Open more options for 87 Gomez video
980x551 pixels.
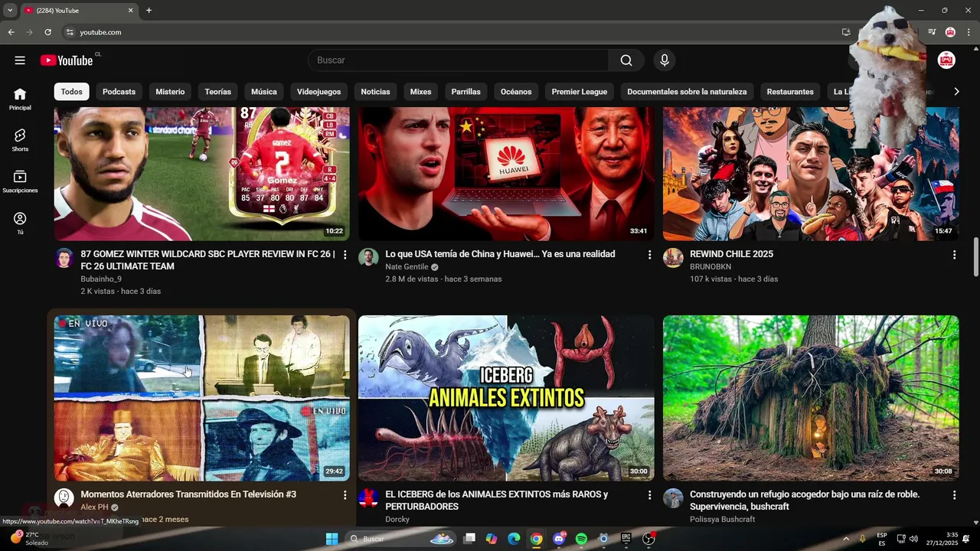[345, 255]
